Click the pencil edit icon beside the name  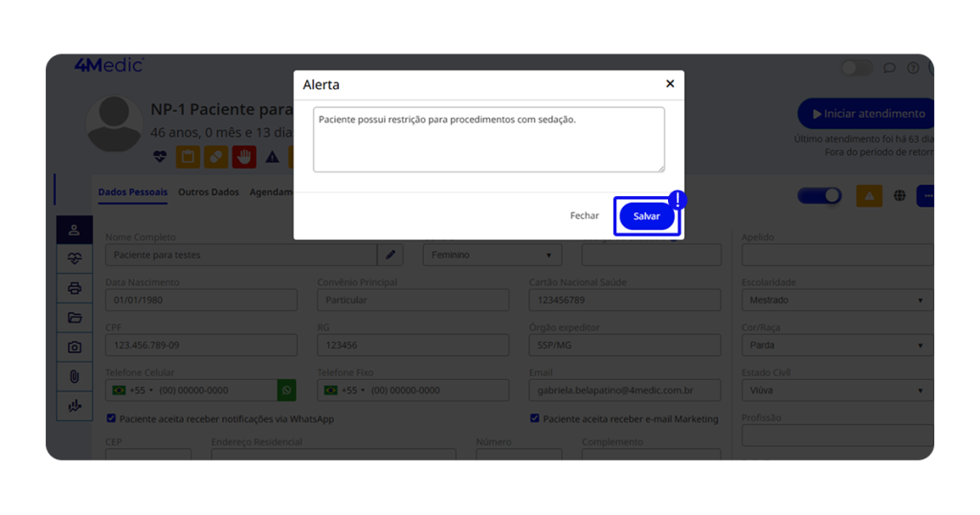[390, 255]
